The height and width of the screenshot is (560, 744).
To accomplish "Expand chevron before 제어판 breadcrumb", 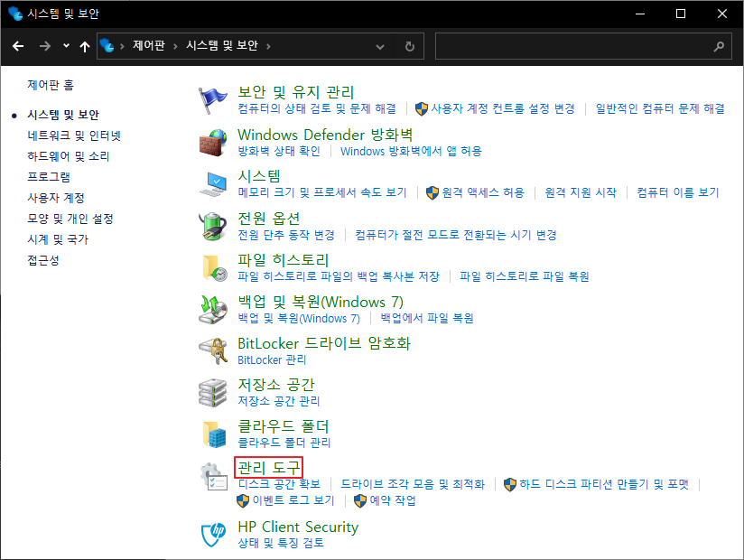I will coord(122,46).
